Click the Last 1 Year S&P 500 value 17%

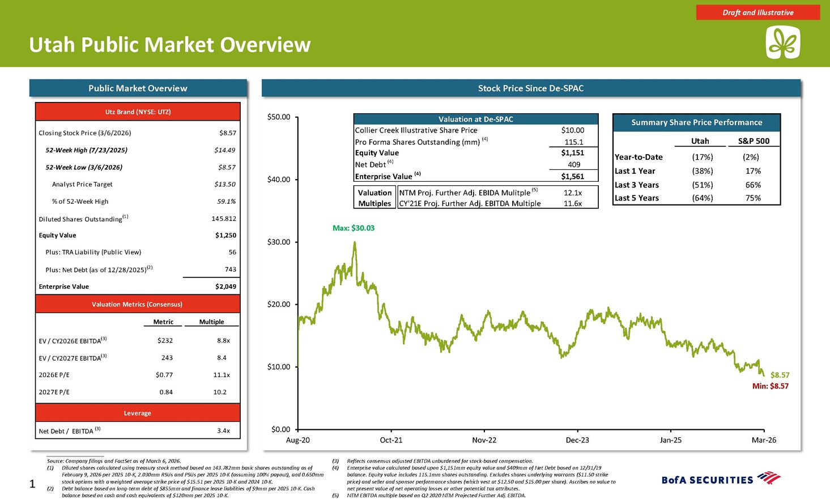754,171
